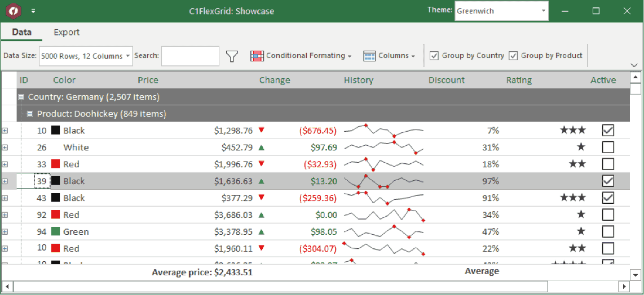Open the quick access arrow beside logo
Image resolution: width=644 pixels, height=295 pixels.
pyautogui.click(x=33, y=11)
